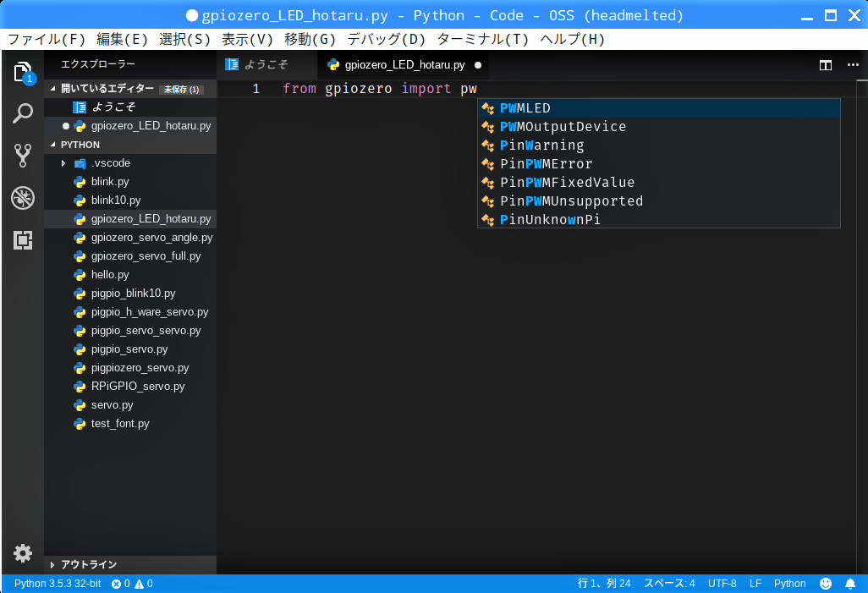Open the Terminal menu (ターミナル)
Image resolution: width=868 pixels, height=593 pixels.
coord(483,39)
